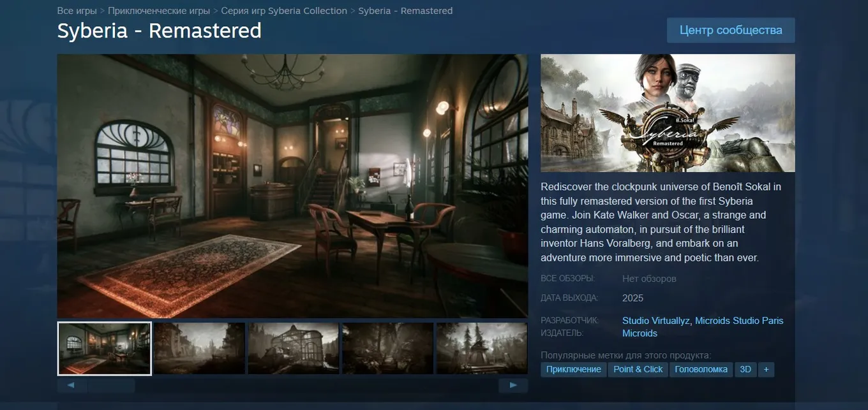Screen dimensions: 868x410
Task: Click the main screenshot of the hotel lobby
Action: coord(292,186)
